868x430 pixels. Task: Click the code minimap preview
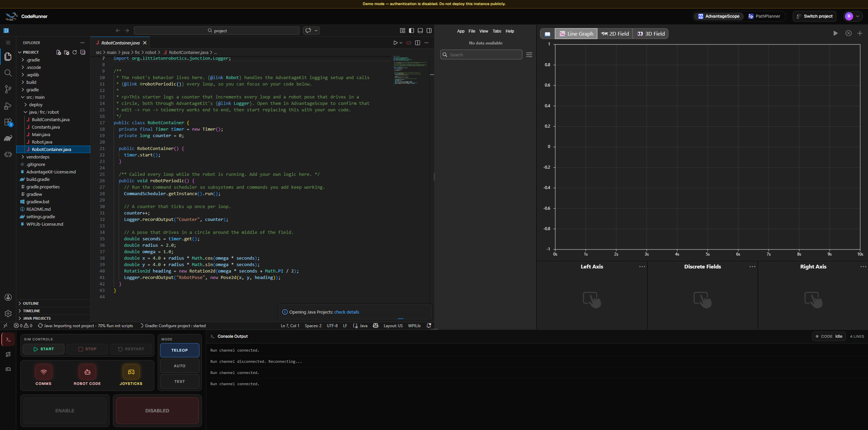[410, 70]
